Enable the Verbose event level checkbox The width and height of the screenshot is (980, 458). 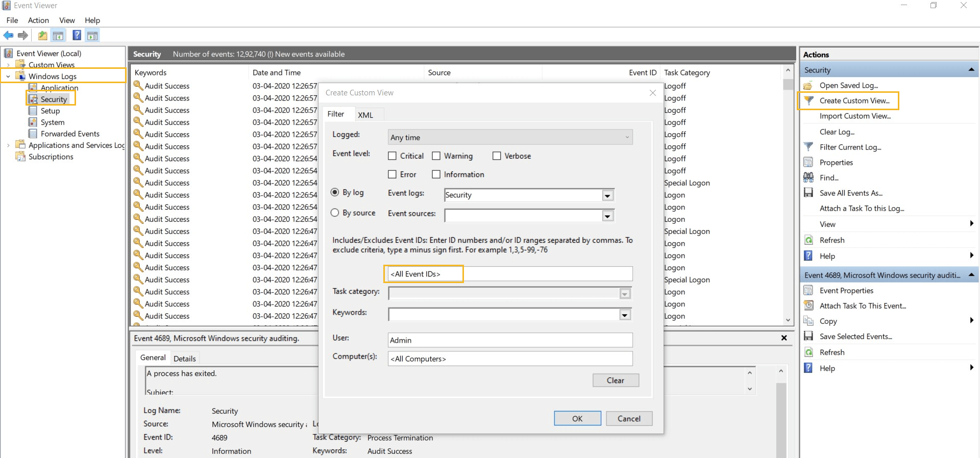(x=497, y=156)
